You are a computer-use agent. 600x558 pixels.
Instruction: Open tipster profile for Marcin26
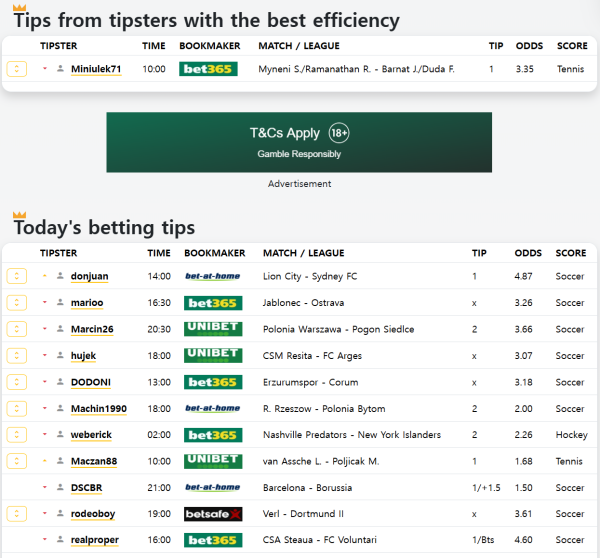click(x=92, y=329)
